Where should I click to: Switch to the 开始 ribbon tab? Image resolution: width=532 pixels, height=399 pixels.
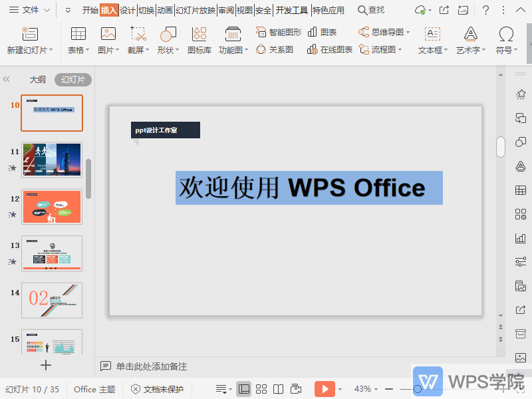88,9
